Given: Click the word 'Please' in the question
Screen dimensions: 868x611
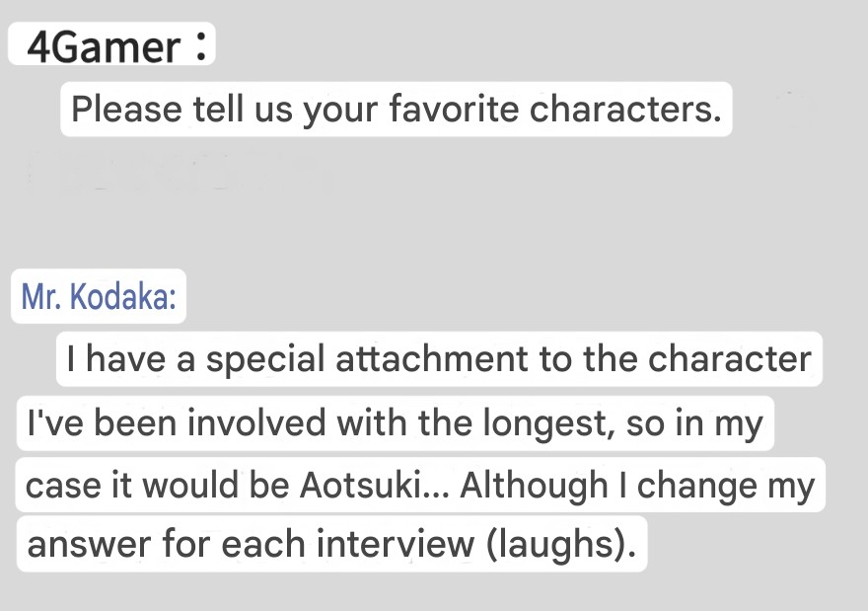Looking at the screenshot, I should coord(126,108).
